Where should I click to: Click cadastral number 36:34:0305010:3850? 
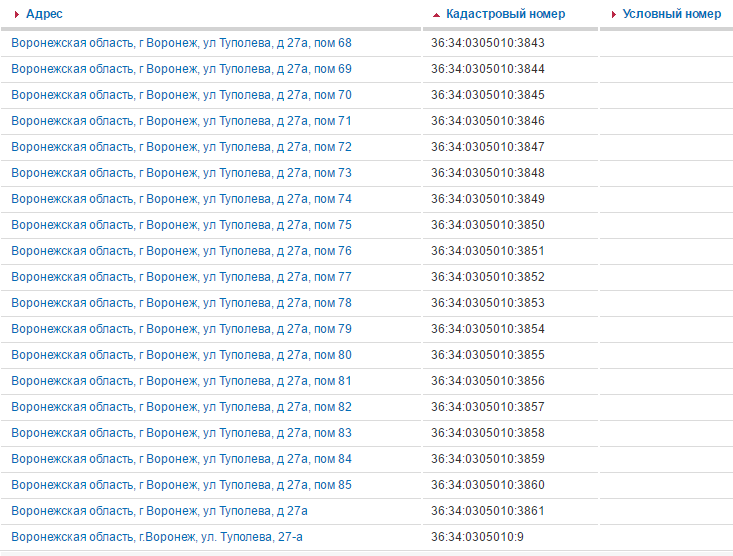click(488, 225)
